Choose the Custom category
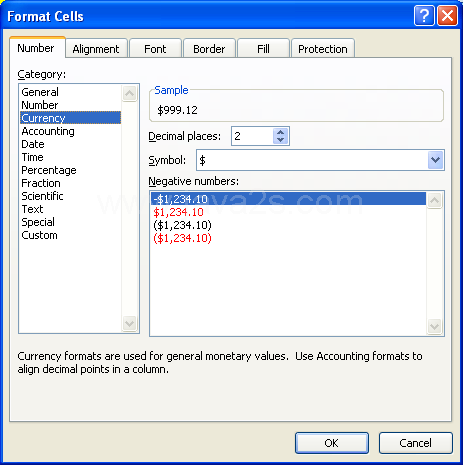463x465 pixels. tap(70, 235)
